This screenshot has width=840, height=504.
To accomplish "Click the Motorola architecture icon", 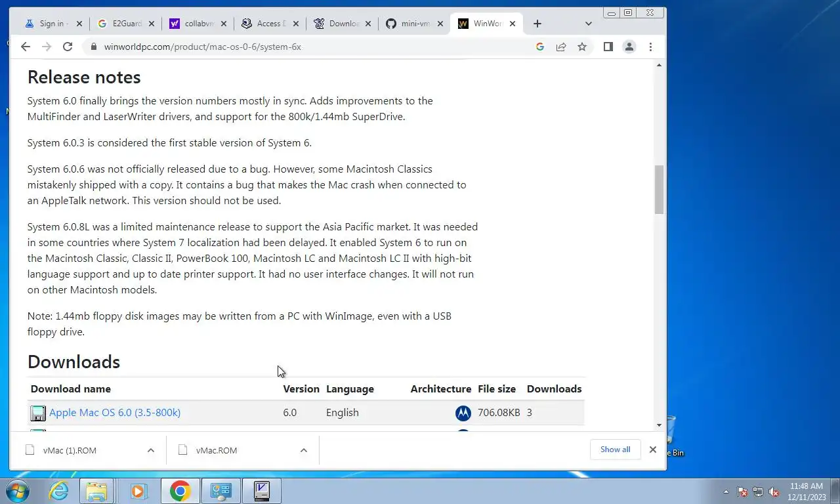I will pos(463,413).
